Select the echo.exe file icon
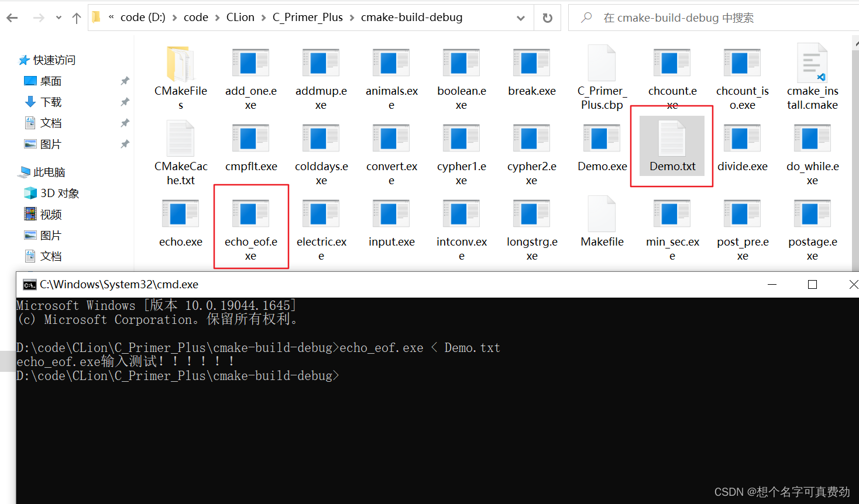The height and width of the screenshot is (504, 859). [x=180, y=214]
